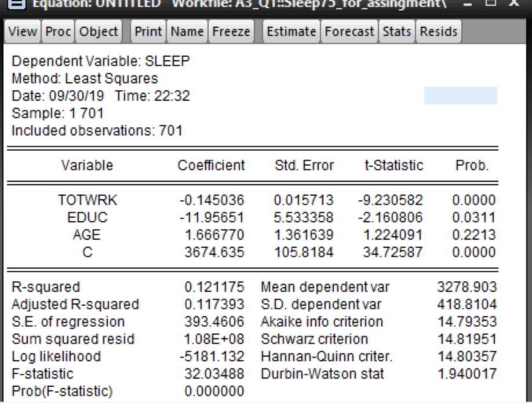Click EDUC prob value 0.0311

[x=474, y=217]
